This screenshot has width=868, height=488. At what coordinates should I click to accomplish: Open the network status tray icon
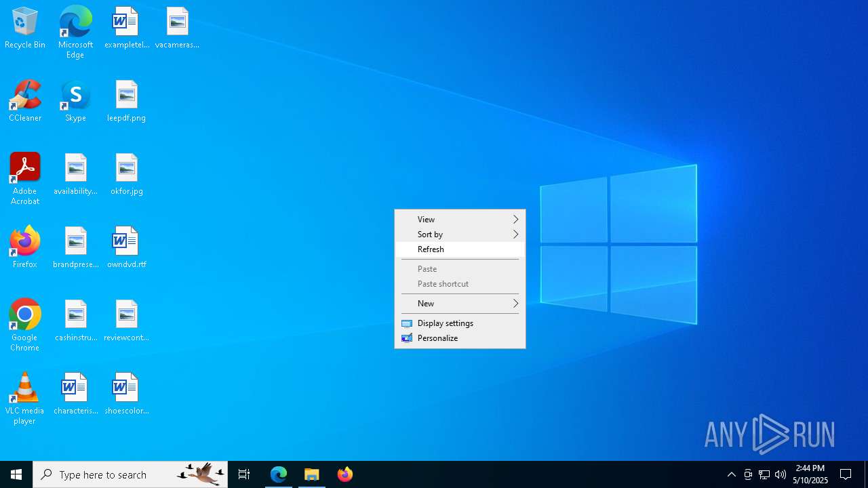click(764, 474)
